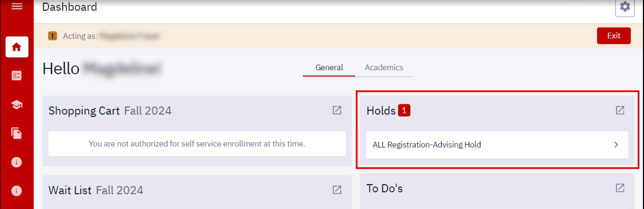Click the Shopping Cart Fall 2024 heading
The width and height of the screenshot is (644, 209).
[110, 111]
